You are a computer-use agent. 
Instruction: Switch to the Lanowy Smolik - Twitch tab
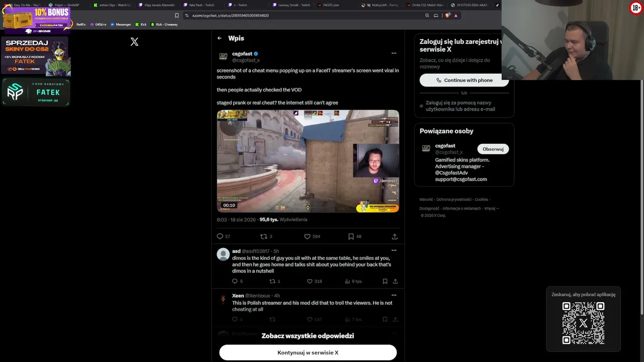(291, 5)
